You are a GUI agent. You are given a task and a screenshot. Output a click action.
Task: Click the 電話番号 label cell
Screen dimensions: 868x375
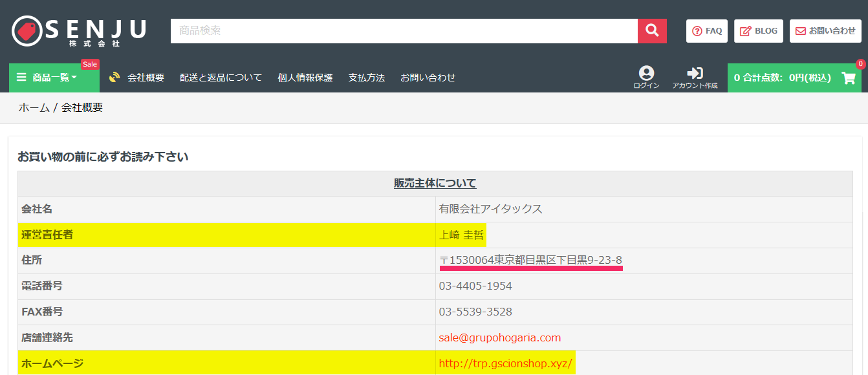[226, 286]
